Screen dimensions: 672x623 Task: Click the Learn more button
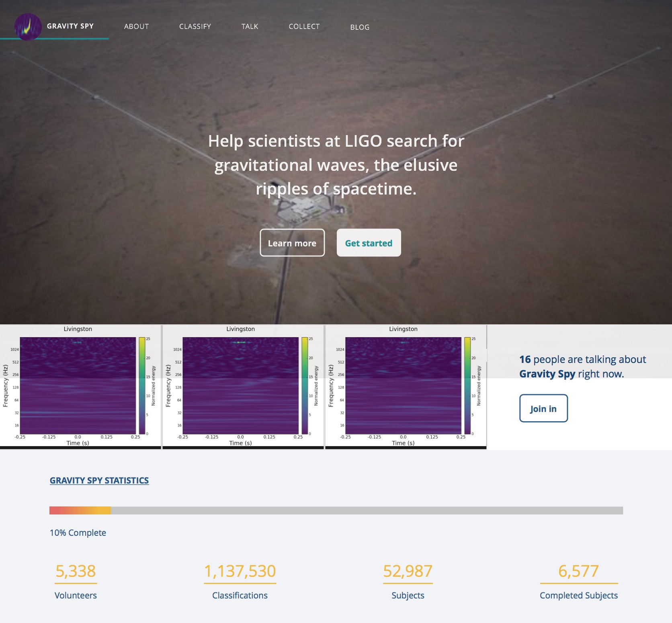point(292,243)
